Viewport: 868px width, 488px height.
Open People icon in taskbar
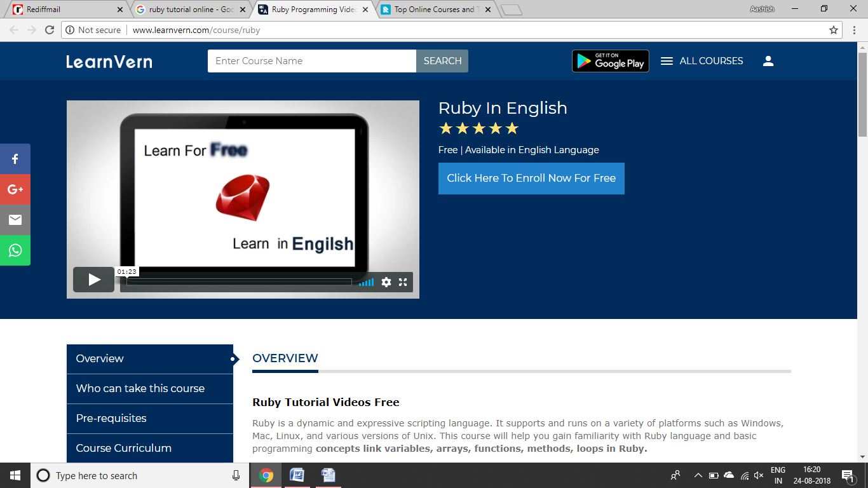click(x=675, y=475)
